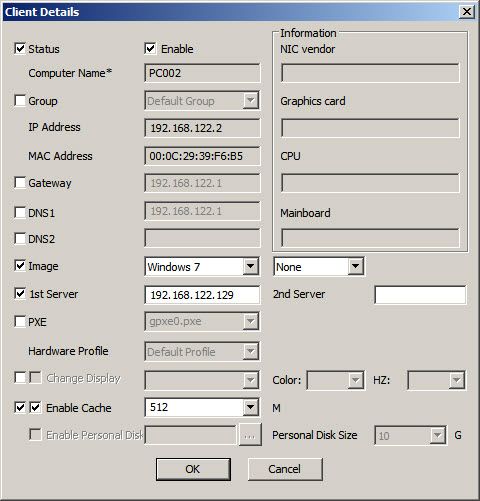This screenshot has width=480, height=501.
Task: Tick the DNS1 checkbox
Action: [20, 212]
